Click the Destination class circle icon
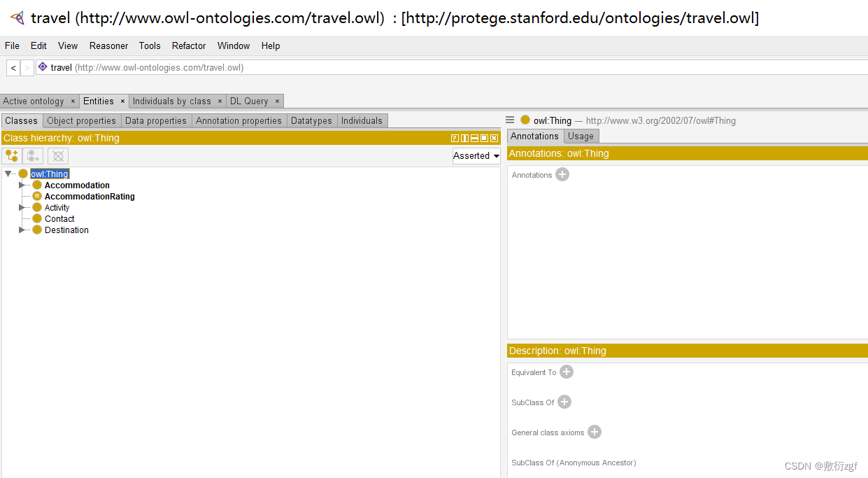868x478 pixels. tap(37, 230)
